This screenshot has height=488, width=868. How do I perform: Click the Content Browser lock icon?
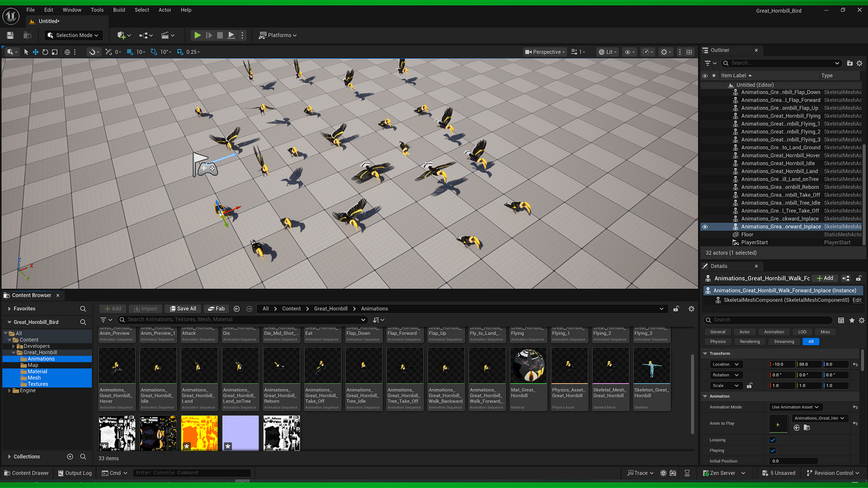click(676, 309)
